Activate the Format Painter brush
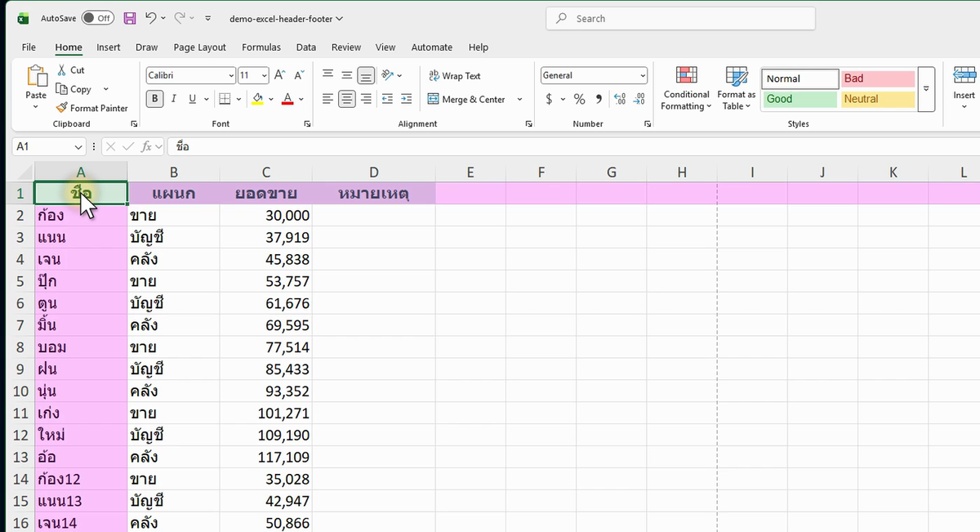Image resolution: width=980 pixels, height=532 pixels. pos(91,108)
